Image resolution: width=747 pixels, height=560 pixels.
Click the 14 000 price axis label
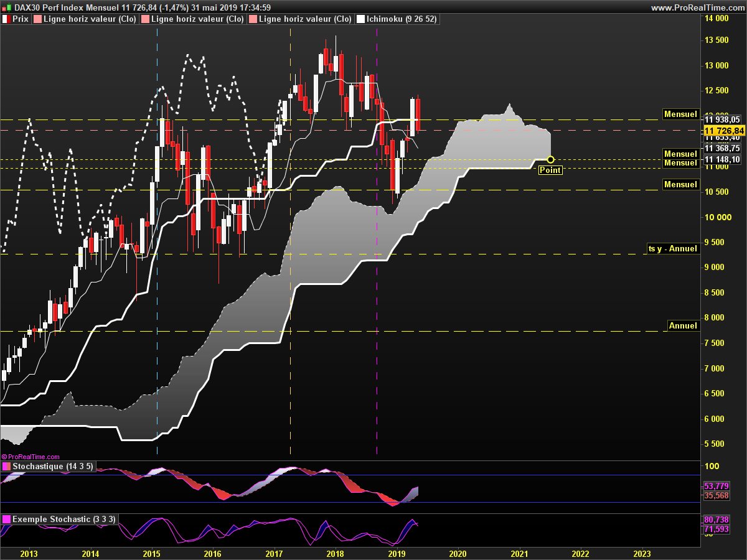click(716, 19)
